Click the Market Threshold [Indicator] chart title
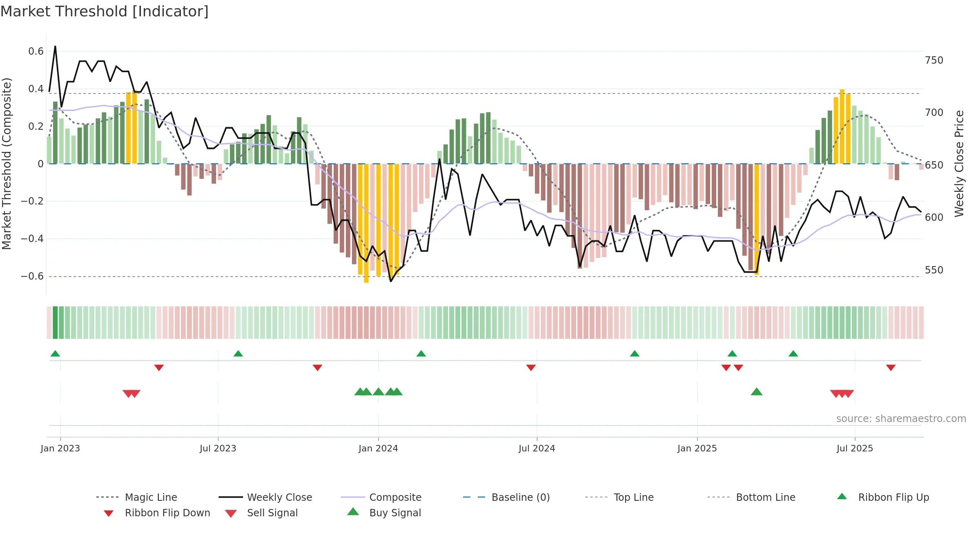Image resolution: width=980 pixels, height=551 pixels. pos(105,11)
